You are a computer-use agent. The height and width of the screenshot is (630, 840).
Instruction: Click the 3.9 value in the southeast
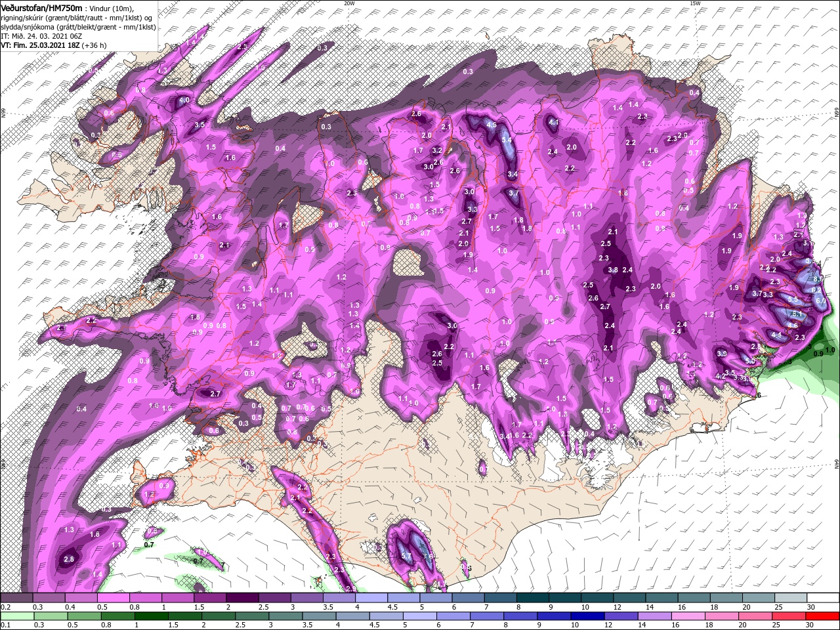point(722,354)
